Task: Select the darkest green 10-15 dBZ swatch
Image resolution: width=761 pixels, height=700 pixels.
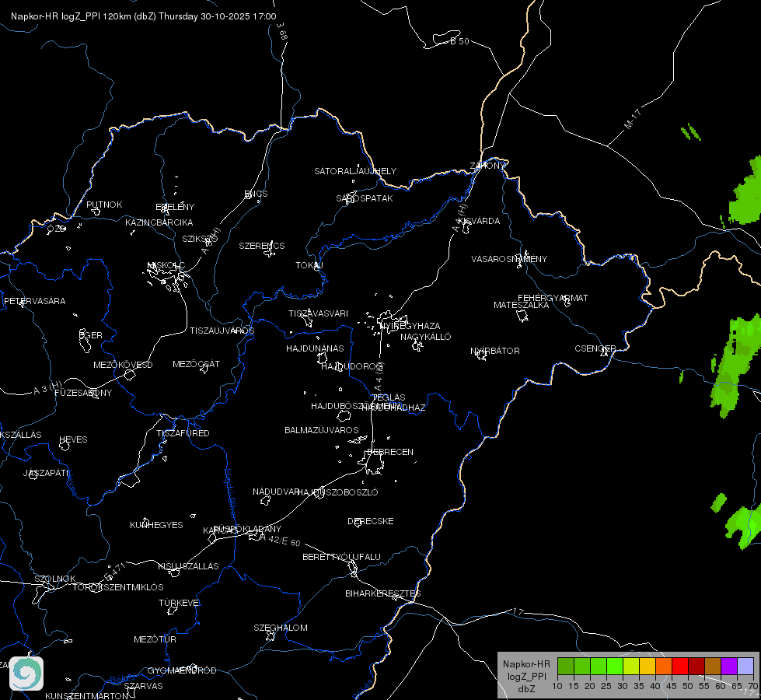Action: (566, 666)
